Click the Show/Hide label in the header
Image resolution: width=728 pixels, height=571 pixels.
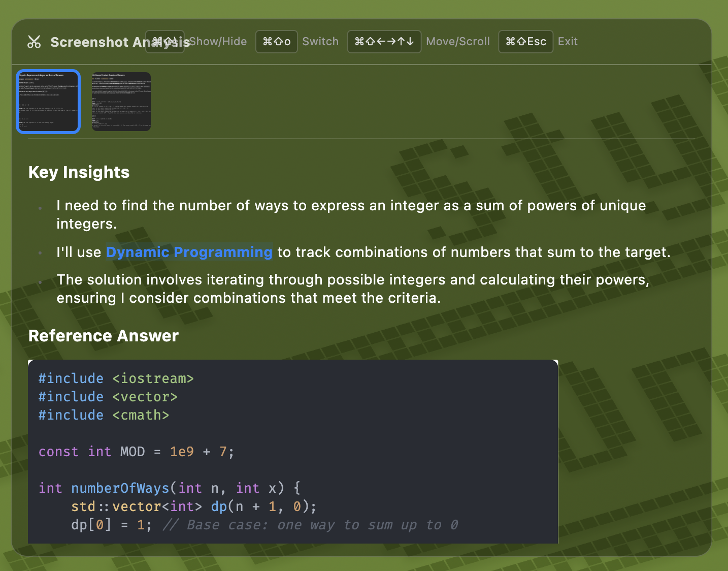click(x=218, y=42)
